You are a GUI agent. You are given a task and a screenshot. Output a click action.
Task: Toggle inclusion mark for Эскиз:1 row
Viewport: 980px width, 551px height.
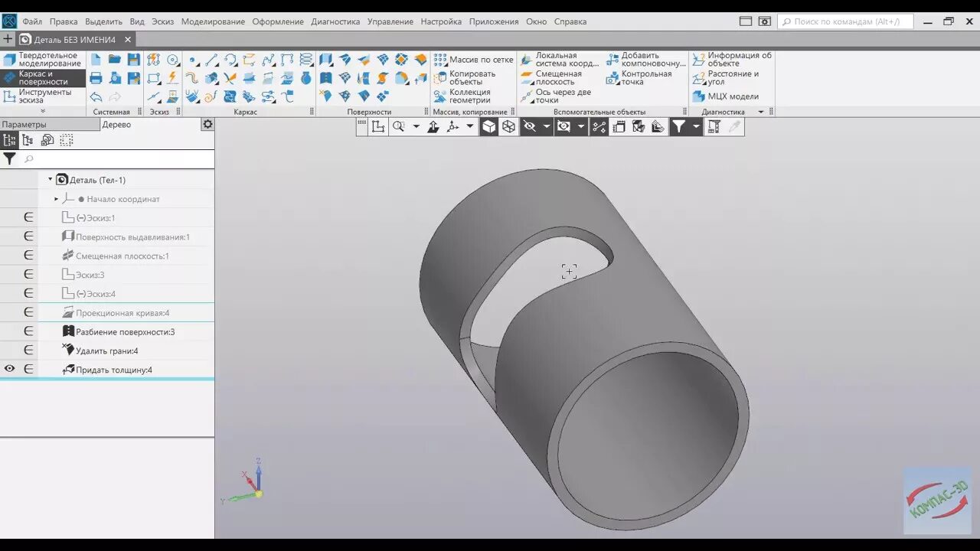coord(28,217)
